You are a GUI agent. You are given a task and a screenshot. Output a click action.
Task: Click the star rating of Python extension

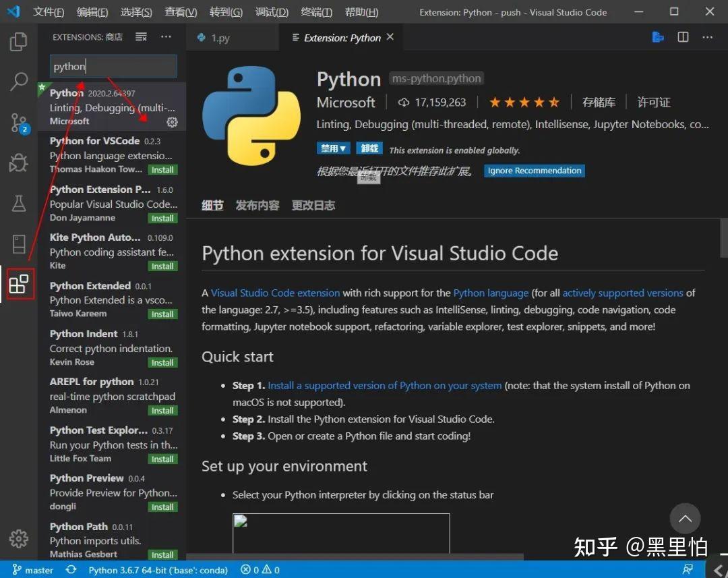[x=524, y=103]
